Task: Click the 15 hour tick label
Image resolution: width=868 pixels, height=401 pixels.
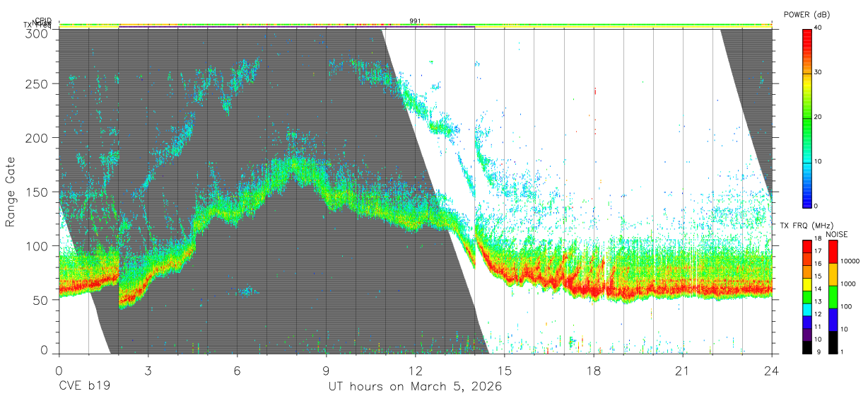Action: point(505,371)
